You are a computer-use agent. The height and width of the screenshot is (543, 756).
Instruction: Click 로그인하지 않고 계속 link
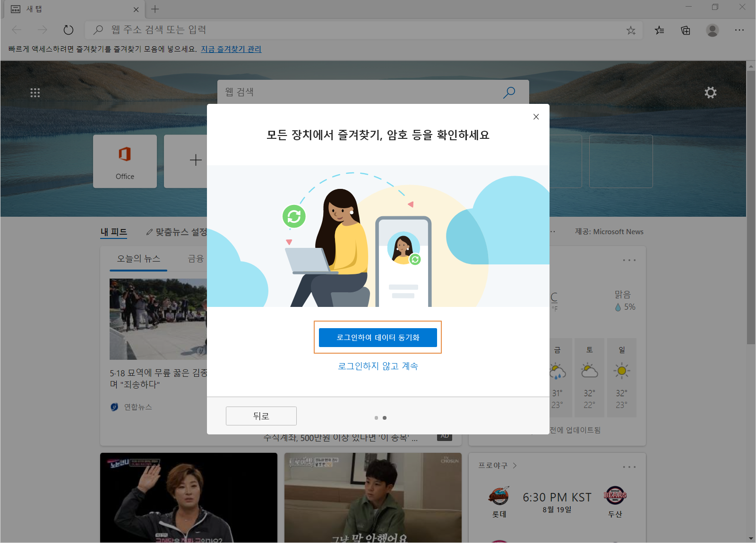[x=378, y=366]
